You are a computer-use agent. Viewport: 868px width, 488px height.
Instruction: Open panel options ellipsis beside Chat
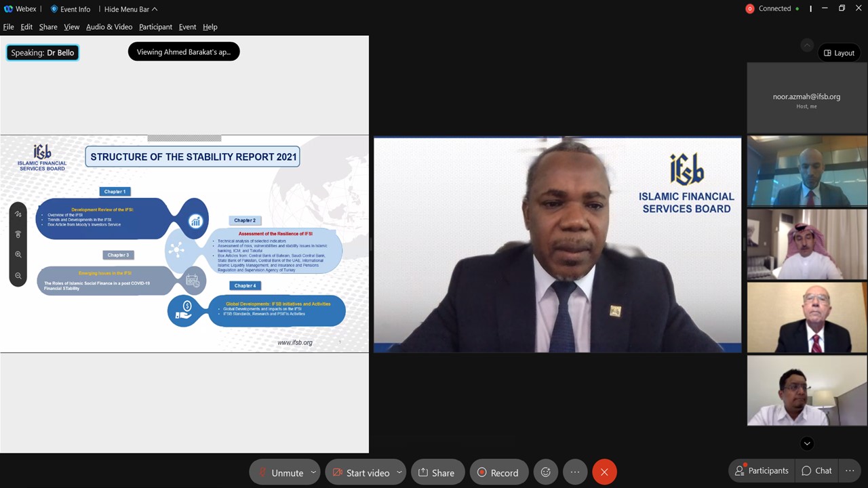(x=850, y=470)
